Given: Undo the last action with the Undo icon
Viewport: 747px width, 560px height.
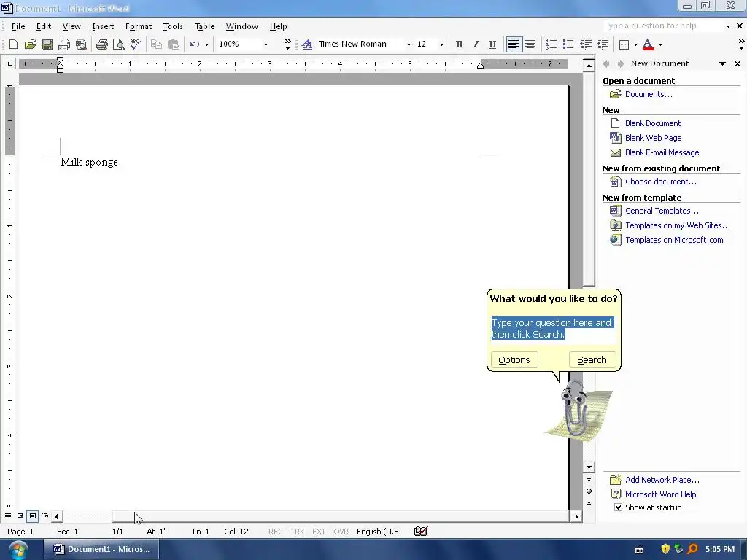Looking at the screenshot, I should [194, 44].
